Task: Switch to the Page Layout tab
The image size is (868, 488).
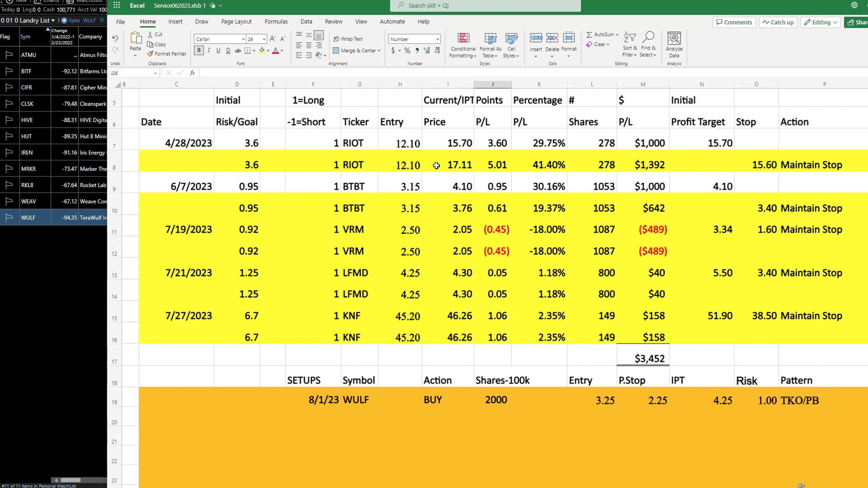Action: pyautogui.click(x=236, y=21)
